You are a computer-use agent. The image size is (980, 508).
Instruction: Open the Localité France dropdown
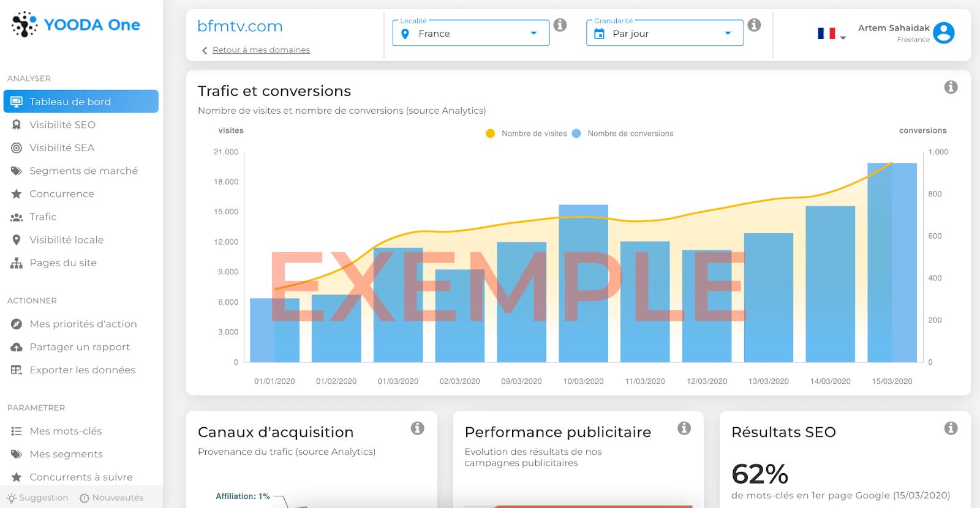(x=470, y=33)
